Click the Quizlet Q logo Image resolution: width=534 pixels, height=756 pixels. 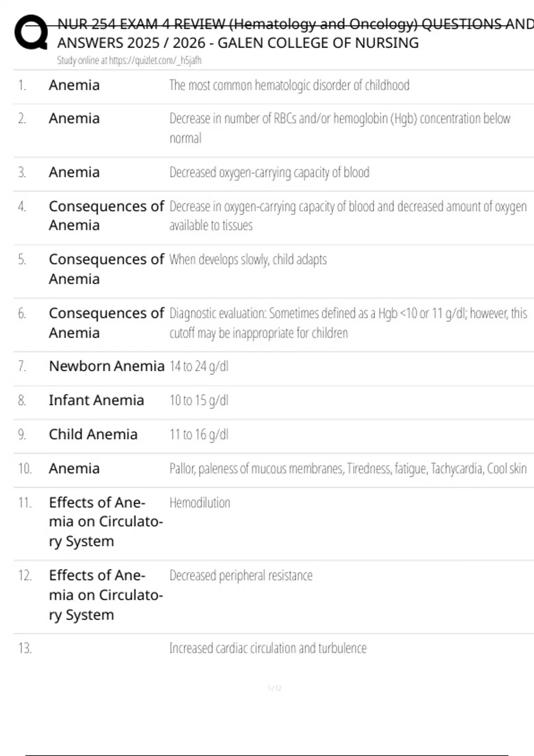(31, 32)
